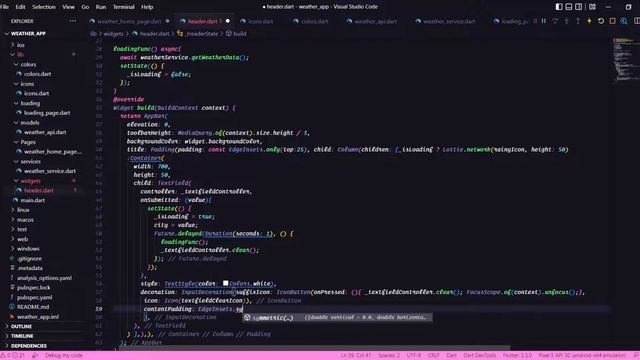This screenshot has height=360, width=640.
Task: Toggle the secondary sidebar layout icon
Action: click(578, 7)
